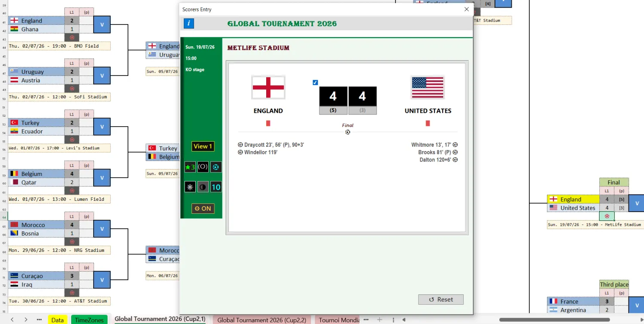The image size is (644, 324).
Task: Click the scorer ball cell under Morocco vs Bosnia
Action: (72, 242)
